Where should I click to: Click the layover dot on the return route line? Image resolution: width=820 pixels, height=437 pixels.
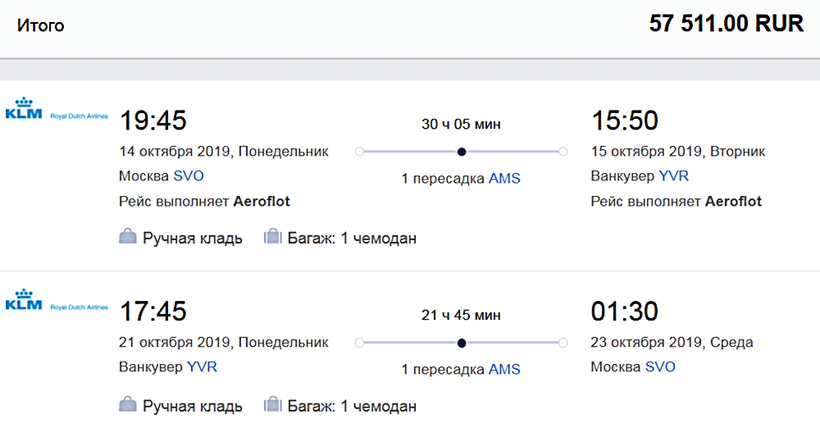pos(461,343)
